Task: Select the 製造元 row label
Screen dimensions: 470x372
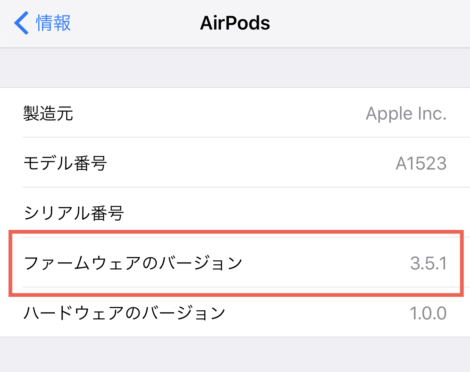Action: pos(48,113)
